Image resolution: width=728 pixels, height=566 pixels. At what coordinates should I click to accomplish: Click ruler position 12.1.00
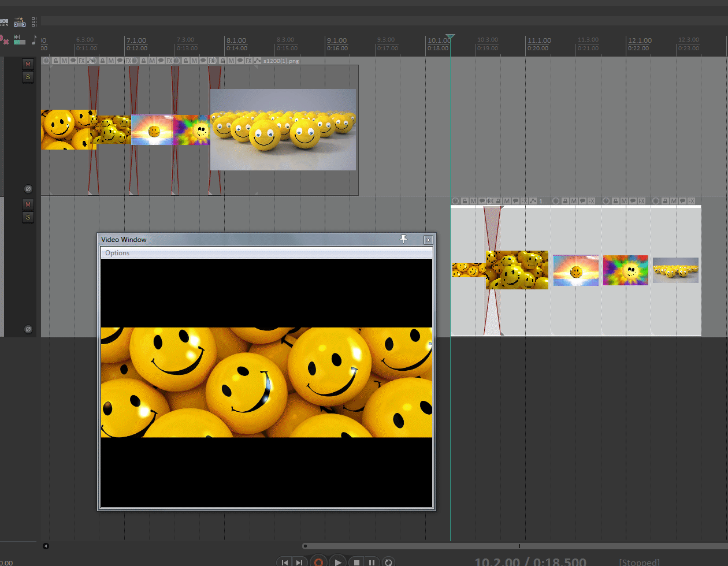click(640, 40)
